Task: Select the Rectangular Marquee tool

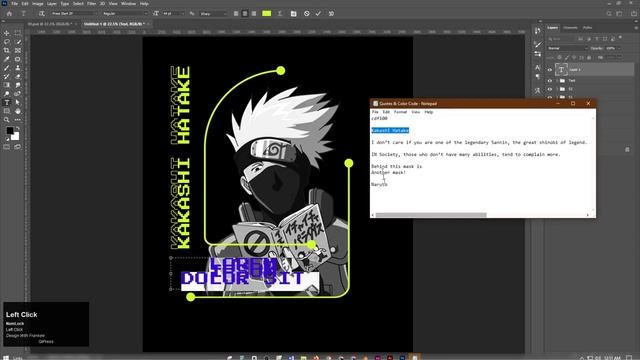Action: tap(18, 33)
